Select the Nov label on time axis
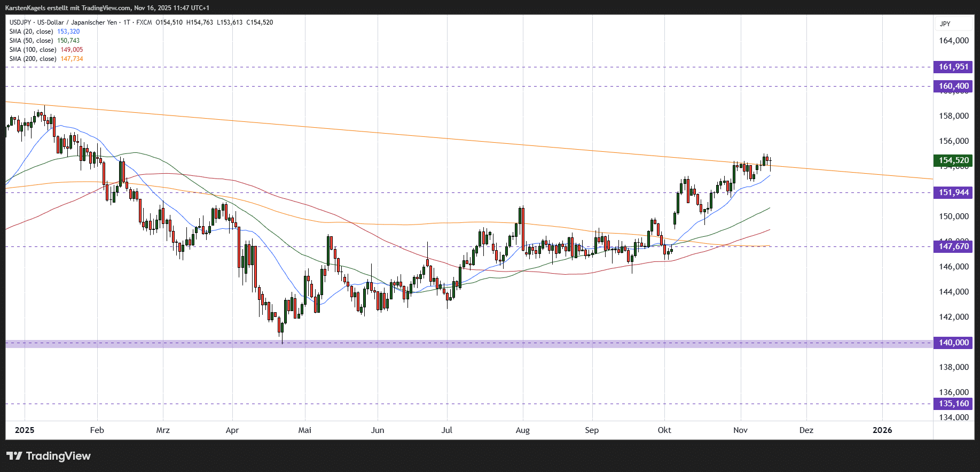This screenshot has width=980, height=472. point(740,430)
